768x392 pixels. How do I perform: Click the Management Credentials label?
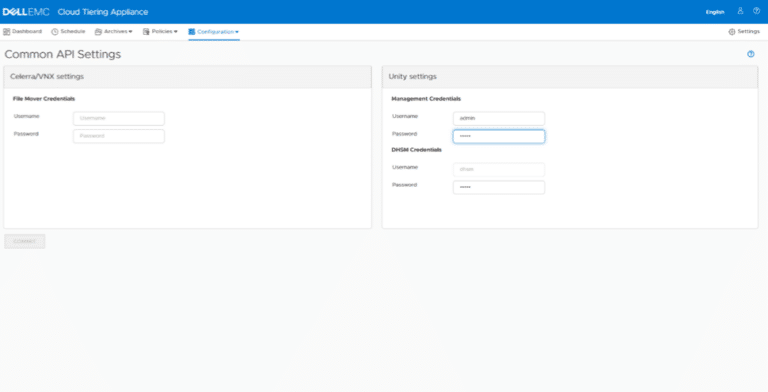click(x=426, y=98)
